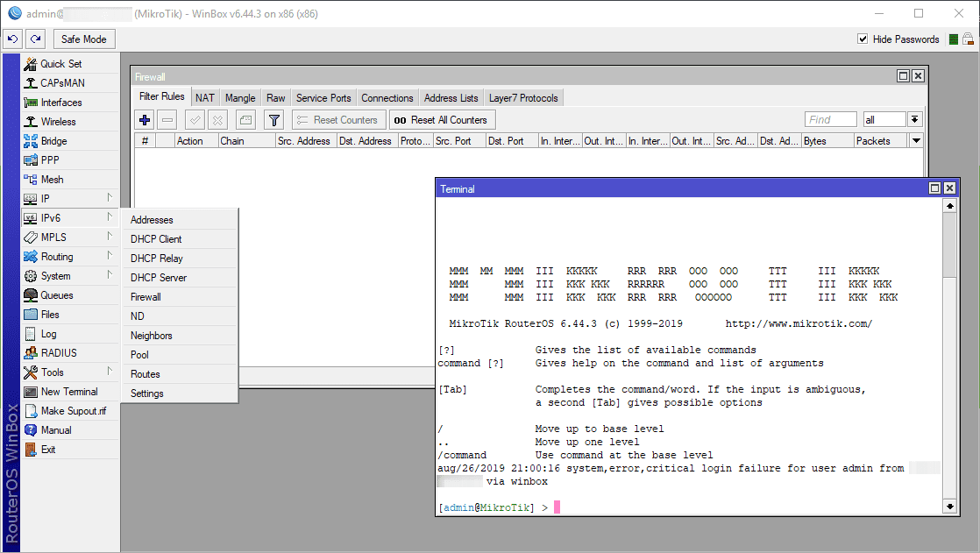980x553 pixels.
Task: Switch to the Layer7 Protocols tab
Action: (523, 98)
